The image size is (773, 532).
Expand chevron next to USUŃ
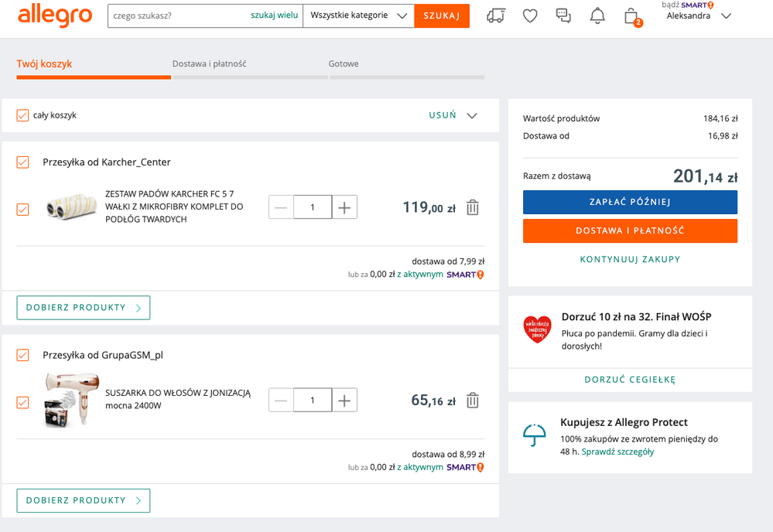pyautogui.click(x=472, y=115)
